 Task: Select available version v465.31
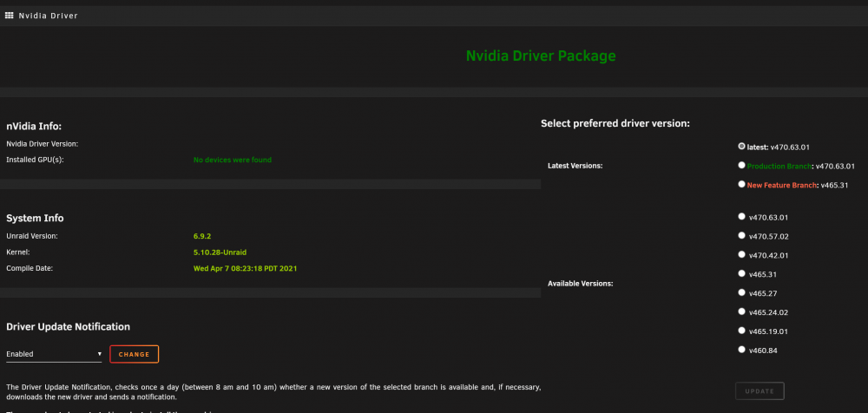pyautogui.click(x=741, y=273)
